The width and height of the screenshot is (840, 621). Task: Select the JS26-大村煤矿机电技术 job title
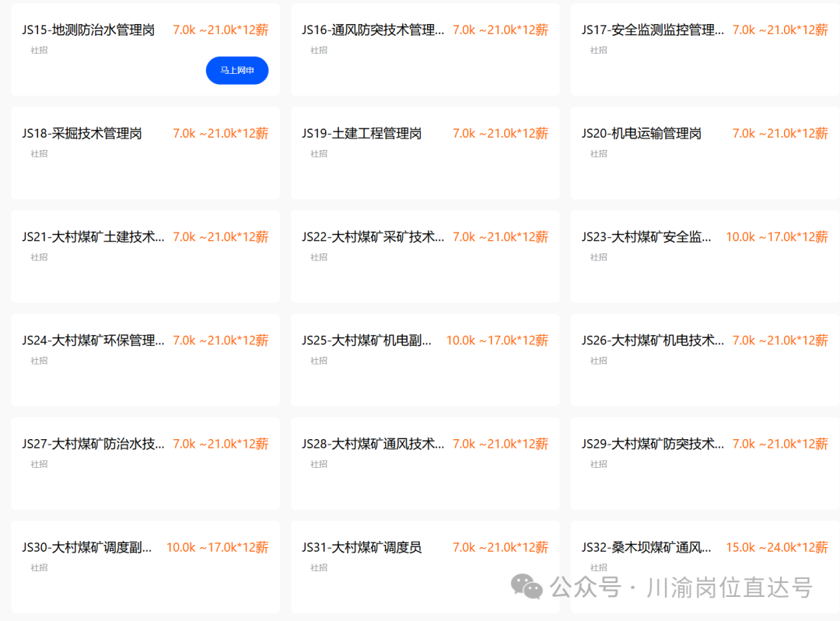[653, 340]
